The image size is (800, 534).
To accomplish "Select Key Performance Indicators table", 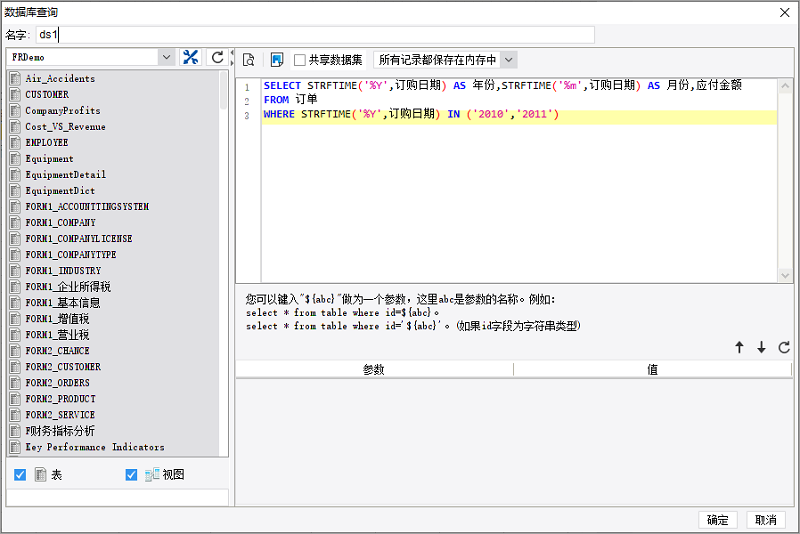I will [x=95, y=447].
